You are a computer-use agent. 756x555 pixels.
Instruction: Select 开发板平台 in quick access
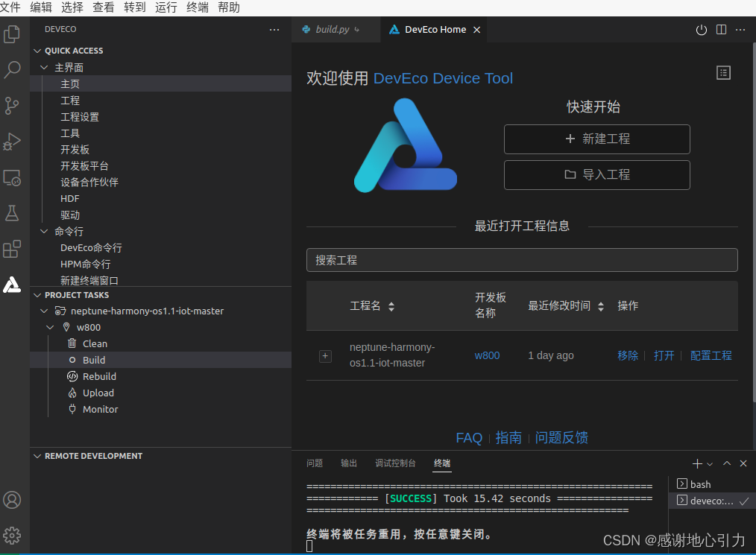click(x=84, y=165)
